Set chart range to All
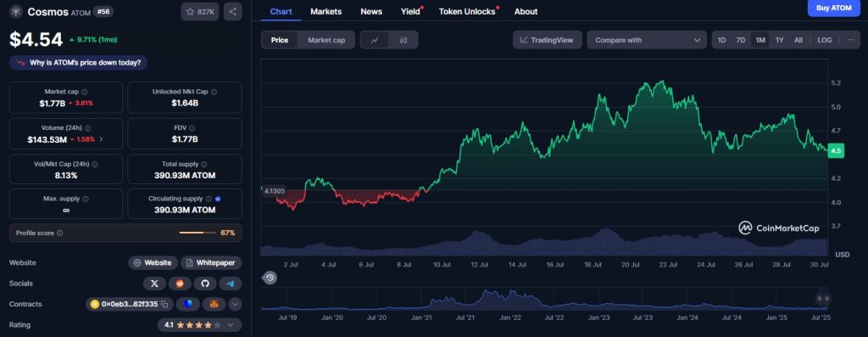Image resolution: width=868 pixels, height=337 pixels. 798,40
